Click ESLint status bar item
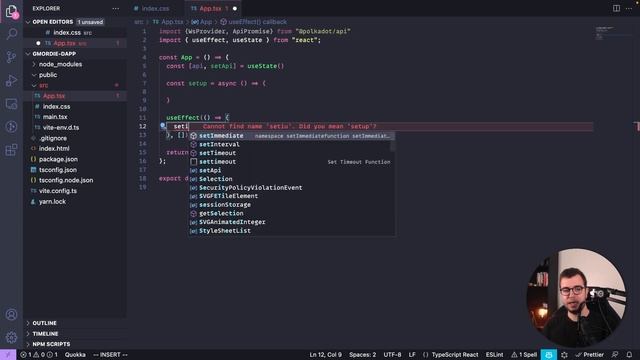The image size is (640, 360). click(x=494, y=355)
